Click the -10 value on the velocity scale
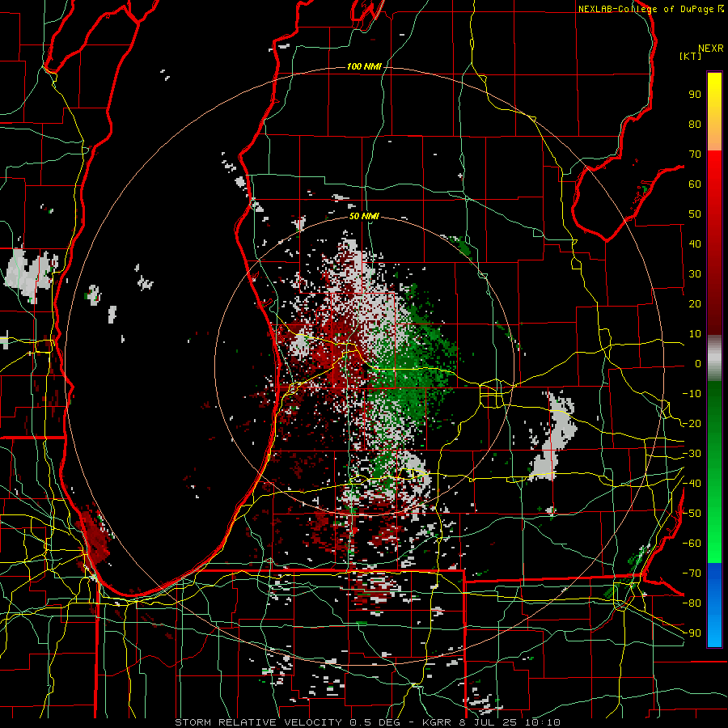 point(692,394)
